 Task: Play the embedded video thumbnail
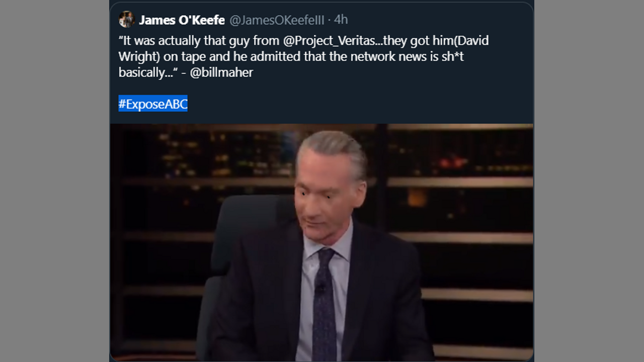point(321,242)
